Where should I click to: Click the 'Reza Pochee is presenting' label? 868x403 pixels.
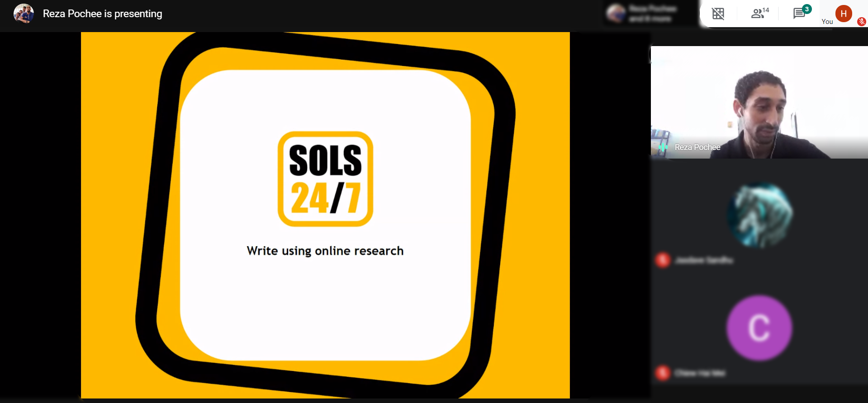[x=102, y=14]
